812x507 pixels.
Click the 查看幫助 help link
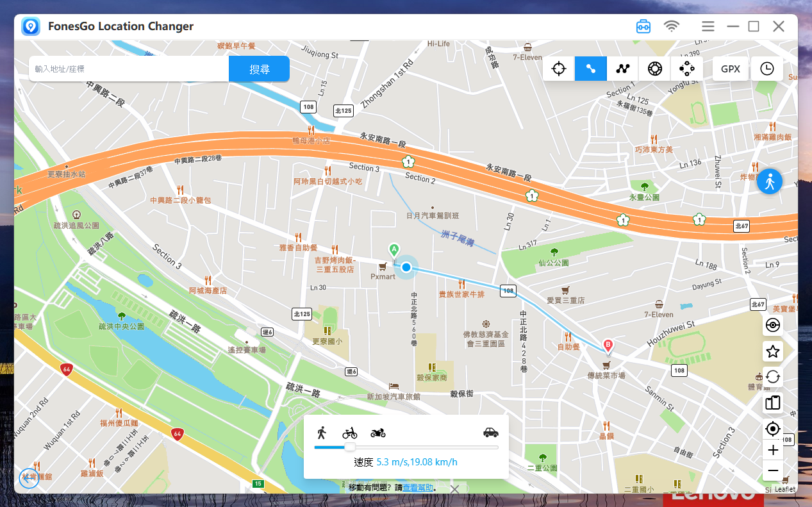(x=418, y=488)
